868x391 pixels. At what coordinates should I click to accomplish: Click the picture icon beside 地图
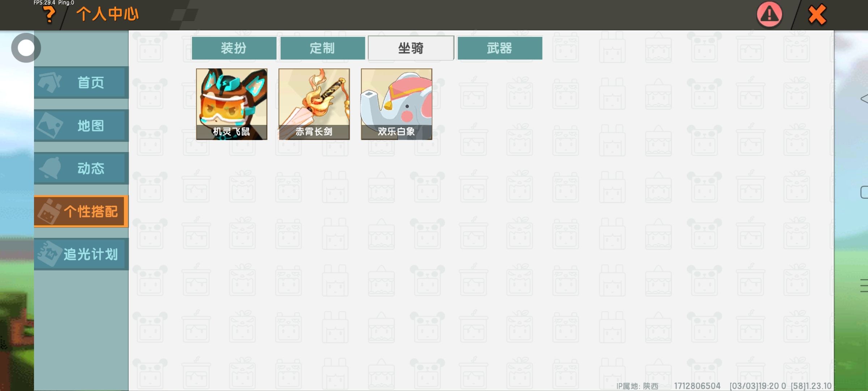50,125
